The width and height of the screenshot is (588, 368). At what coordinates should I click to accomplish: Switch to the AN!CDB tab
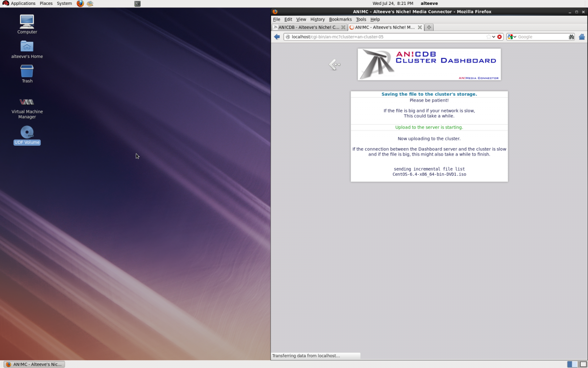pos(309,27)
